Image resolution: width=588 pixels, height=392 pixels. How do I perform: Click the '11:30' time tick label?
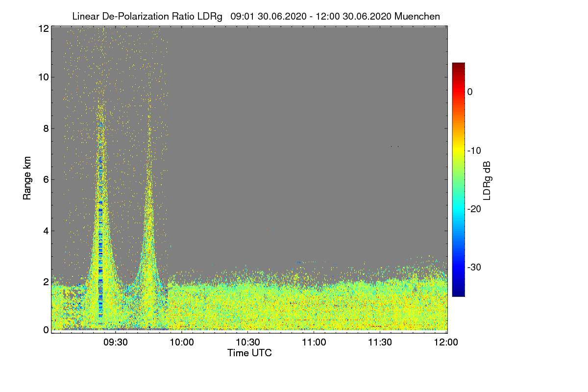click(380, 342)
